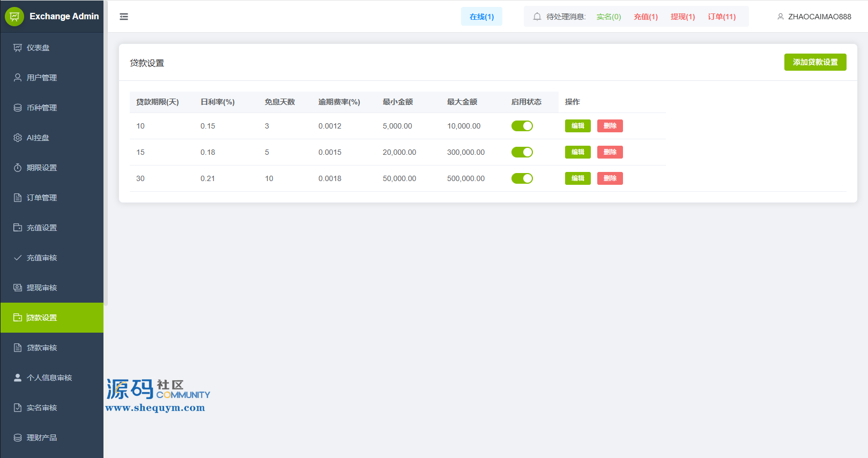Disable the 10-day loan status toggle
This screenshot has height=458, width=868.
pyautogui.click(x=522, y=126)
